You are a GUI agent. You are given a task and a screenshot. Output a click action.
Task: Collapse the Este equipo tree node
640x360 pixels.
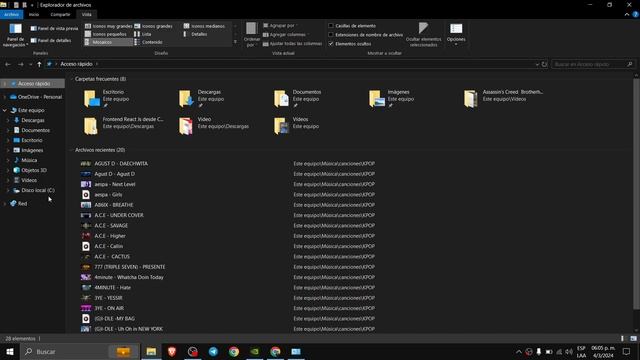[4, 110]
